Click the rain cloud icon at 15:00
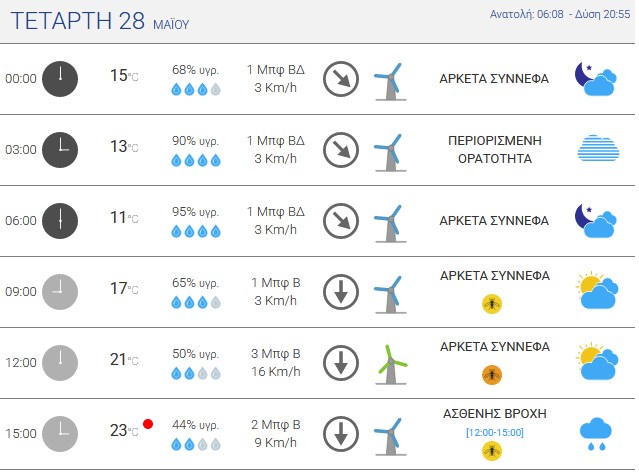 pyautogui.click(x=595, y=434)
